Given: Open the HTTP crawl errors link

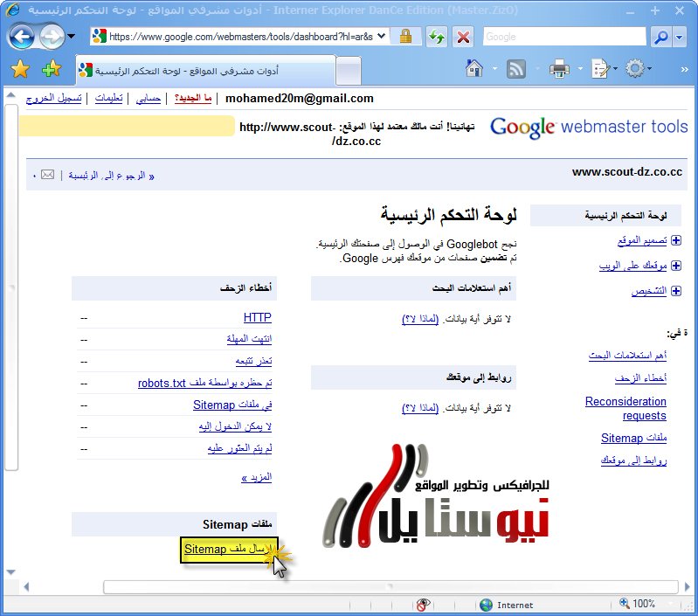Looking at the screenshot, I should tap(258, 317).
